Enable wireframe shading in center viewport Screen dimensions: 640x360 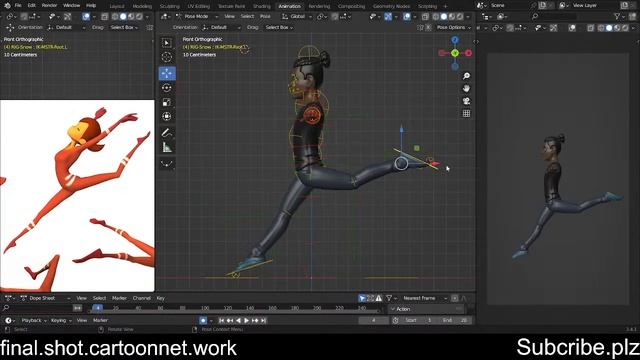click(x=436, y=16)
